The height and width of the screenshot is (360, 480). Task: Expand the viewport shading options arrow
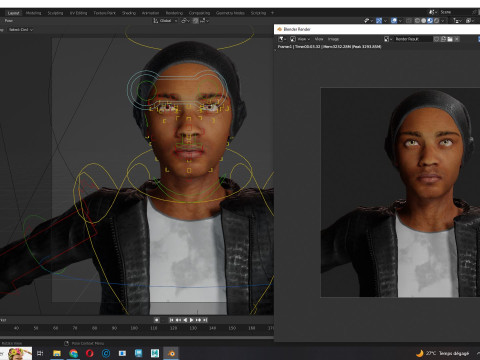coord(443,21)
